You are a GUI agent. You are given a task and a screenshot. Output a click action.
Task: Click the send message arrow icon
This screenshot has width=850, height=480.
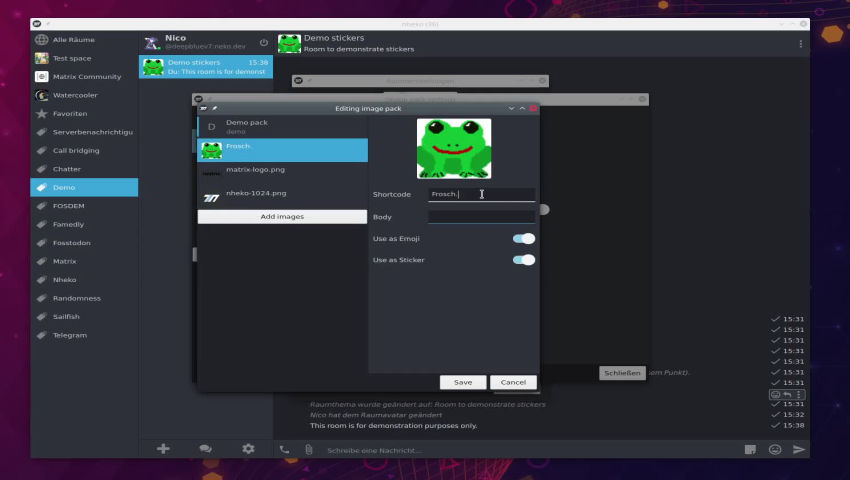click(798, 450)
